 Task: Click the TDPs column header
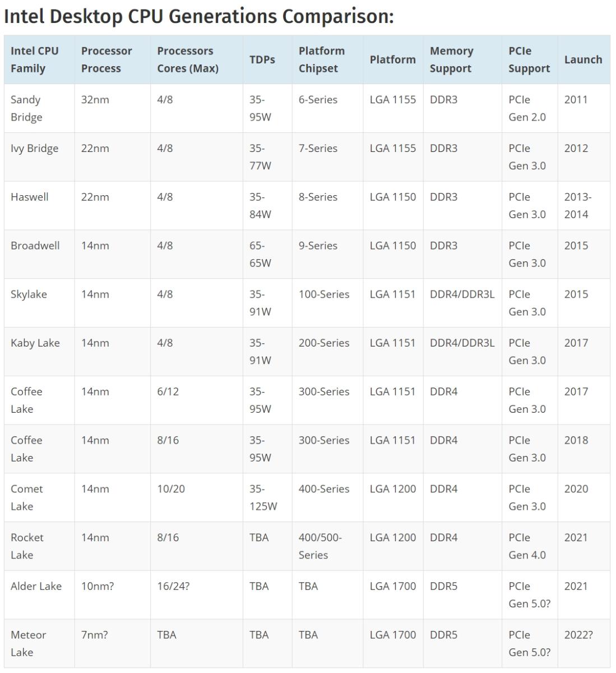pos(262,59)
